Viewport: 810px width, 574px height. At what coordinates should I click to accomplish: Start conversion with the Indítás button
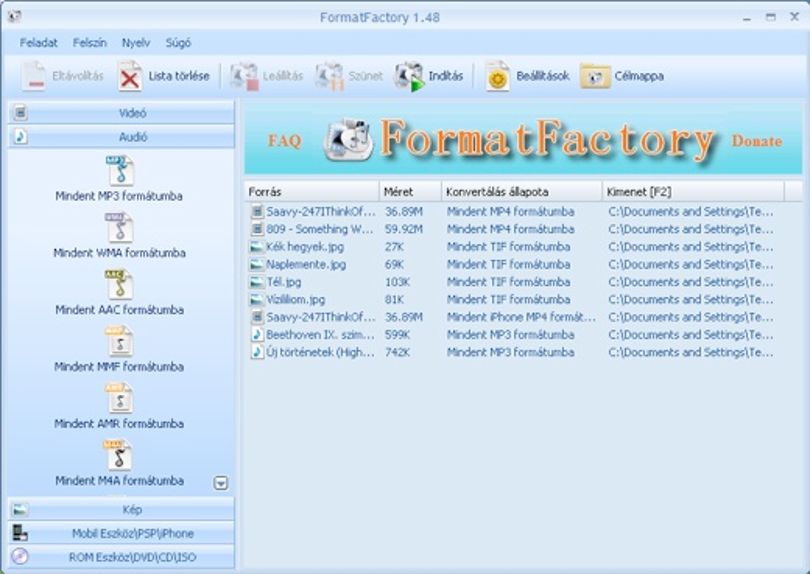pos(428,76)
